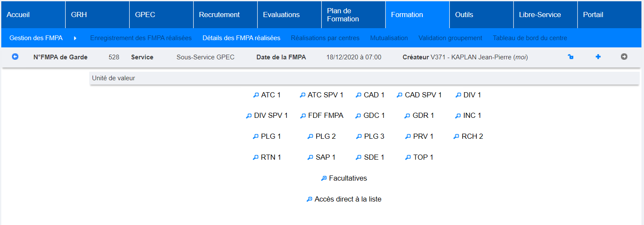The height and width of the screenshot is (225, 644).
Task: Open the CAD SPV 1 unit link
Action: 423,95
